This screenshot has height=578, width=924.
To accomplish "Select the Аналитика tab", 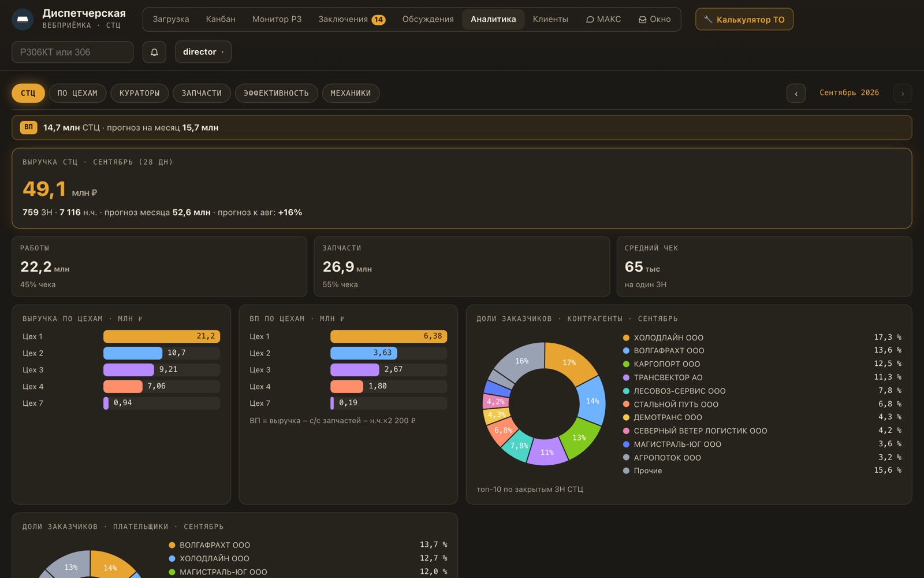I will (493, 19).
